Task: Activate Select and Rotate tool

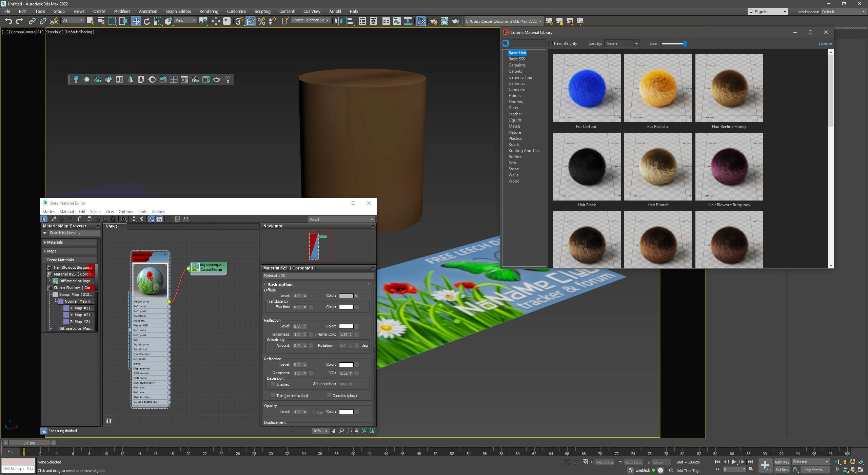Action: pyautogui.click(x=146, y=21)
